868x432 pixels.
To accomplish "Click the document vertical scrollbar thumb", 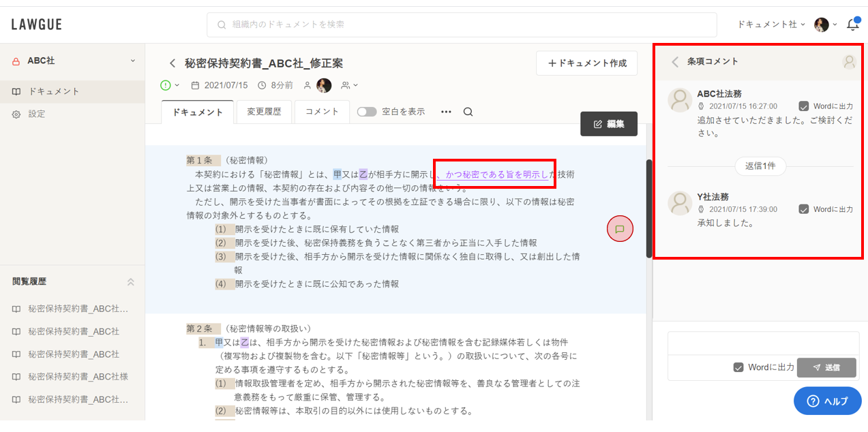I will point(649,208).
